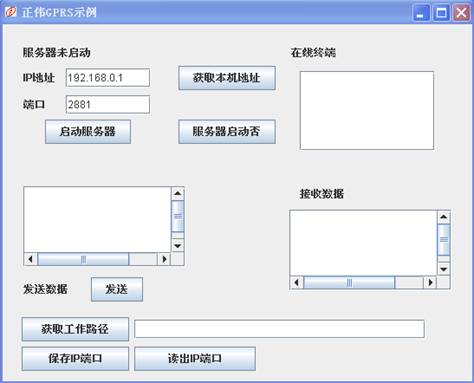Minimize the 正伟GPRS示例 window
The image size is (474, 383).
pos(421,13)
